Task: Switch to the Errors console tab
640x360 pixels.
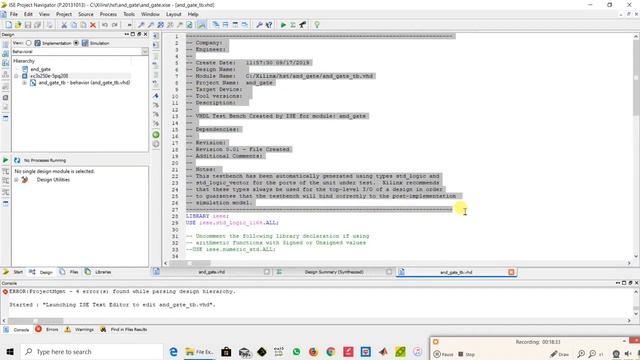Action: pyautogui.click(x=47, y=329)
